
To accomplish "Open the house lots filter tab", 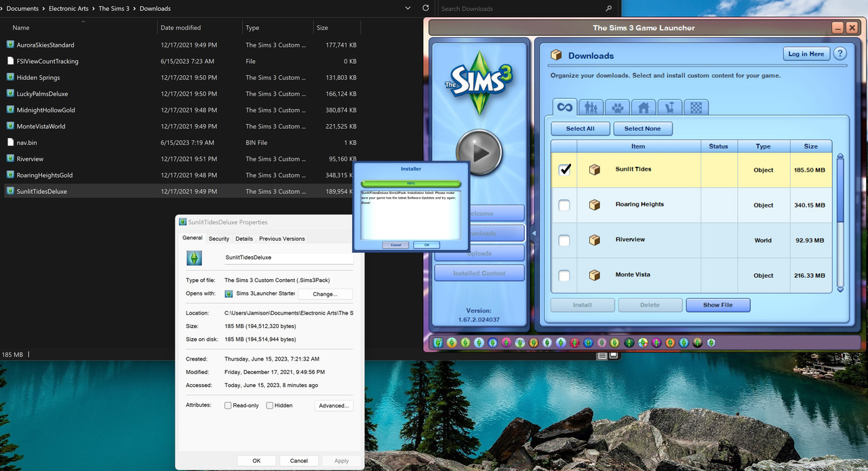I will (644, 107).
